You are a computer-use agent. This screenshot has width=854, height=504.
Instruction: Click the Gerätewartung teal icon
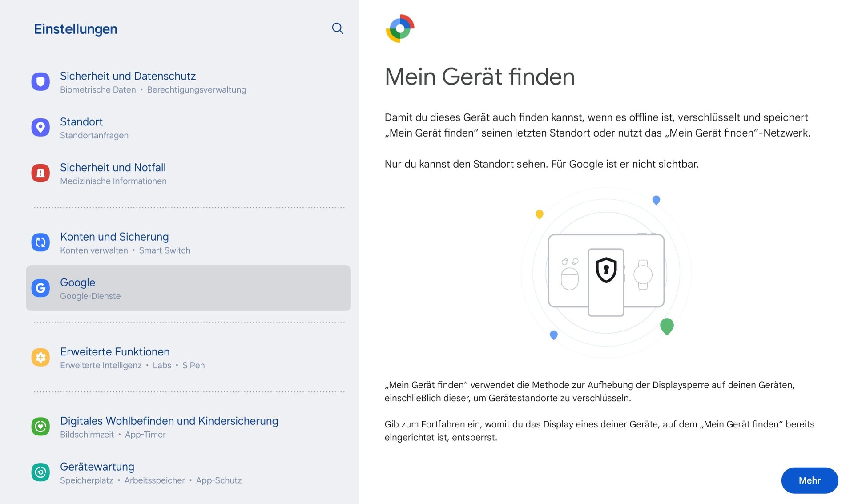pyautogui.click(x=40, y=472)
